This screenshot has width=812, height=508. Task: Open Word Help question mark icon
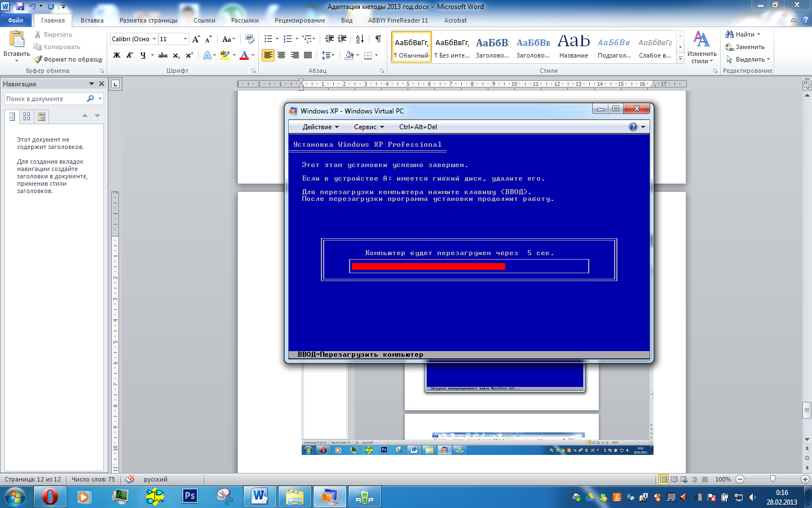(x=805, y=20)
